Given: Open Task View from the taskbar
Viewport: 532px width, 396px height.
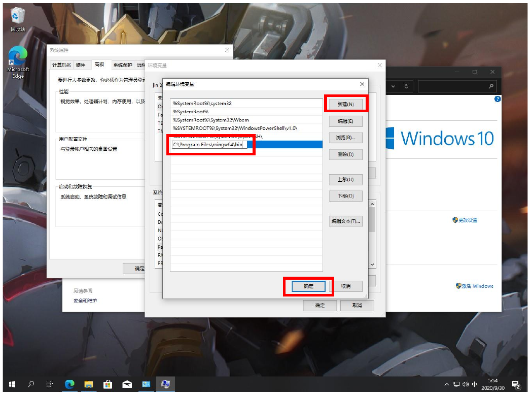Looking at the screenshot, I should click(50, 384).
